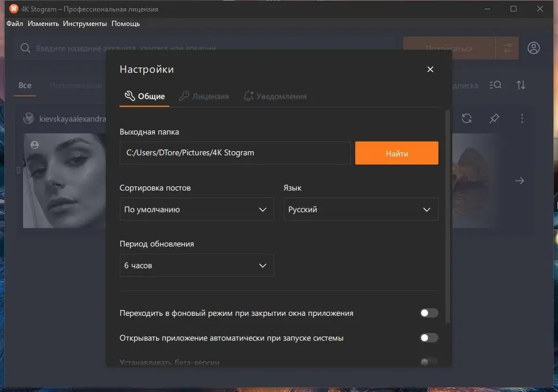Enable automatic launch at system startup
558x392 pixels.
(x=429, y=338)
